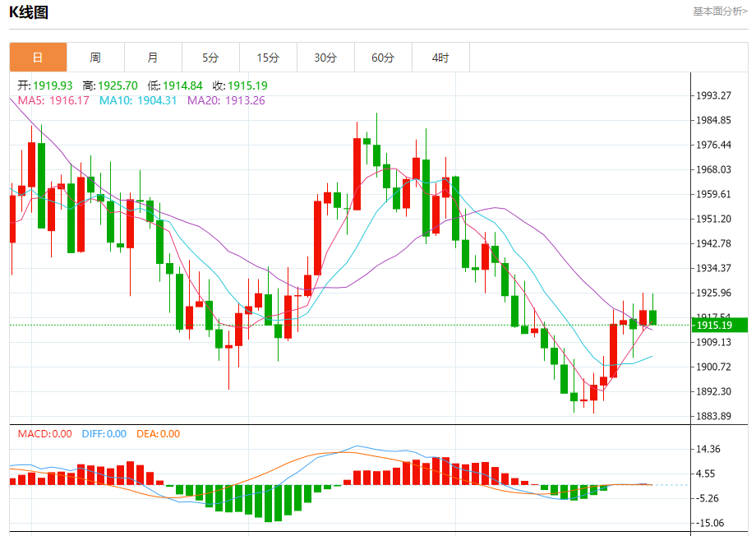Click the 1900.72 price axis label
This screenshot has width=756, height=536.
(x=713, y=367)
